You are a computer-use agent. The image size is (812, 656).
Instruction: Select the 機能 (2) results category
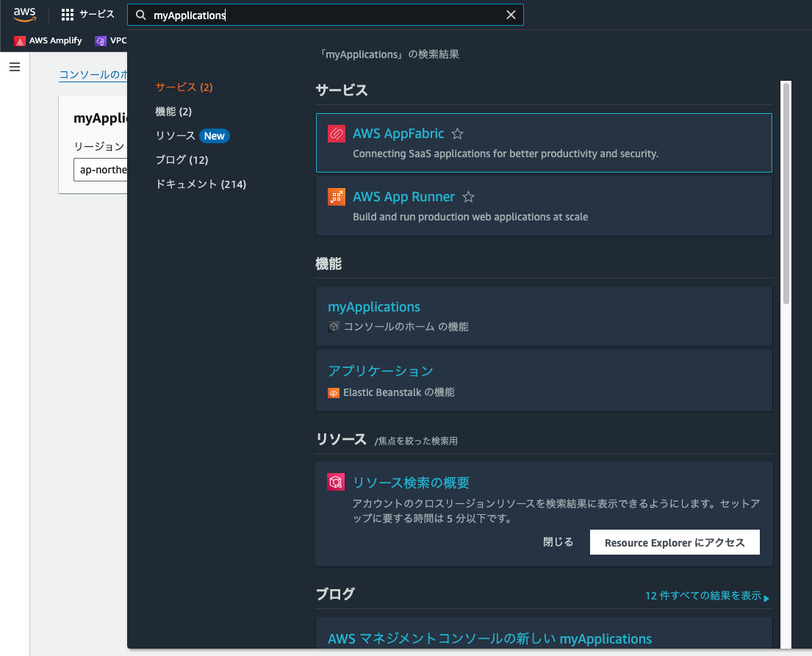point(173,111)
